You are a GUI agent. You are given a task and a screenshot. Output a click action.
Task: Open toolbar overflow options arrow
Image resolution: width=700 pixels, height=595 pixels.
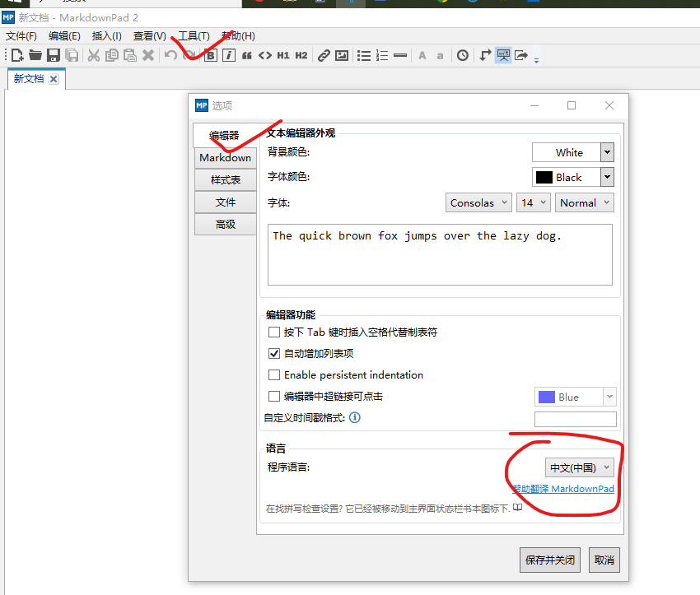(x=537, y=60)
